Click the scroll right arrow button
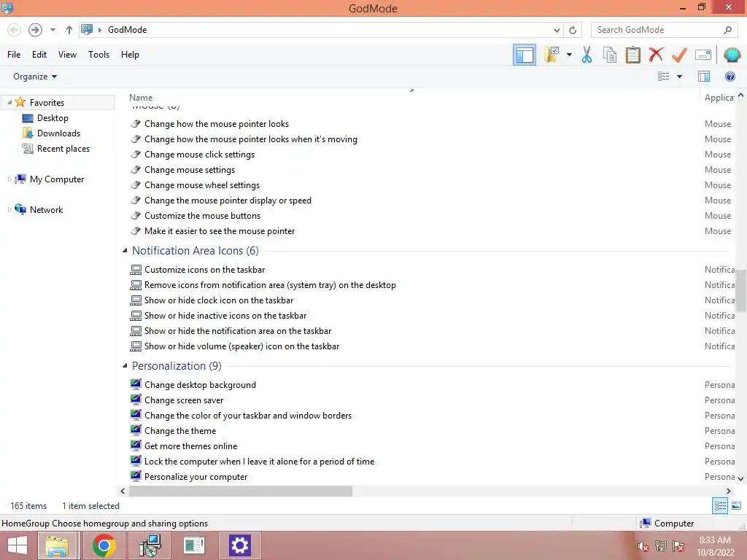 pos(729,491)
